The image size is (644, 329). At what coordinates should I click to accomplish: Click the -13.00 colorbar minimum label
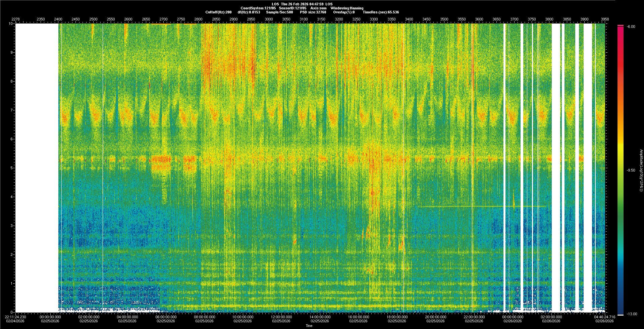click(631, 314)
